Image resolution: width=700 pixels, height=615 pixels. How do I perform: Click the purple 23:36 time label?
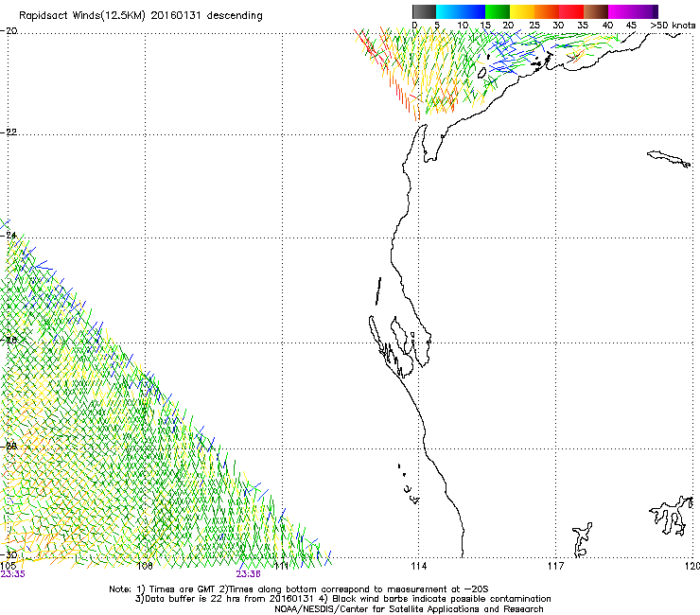pos(248,574)
